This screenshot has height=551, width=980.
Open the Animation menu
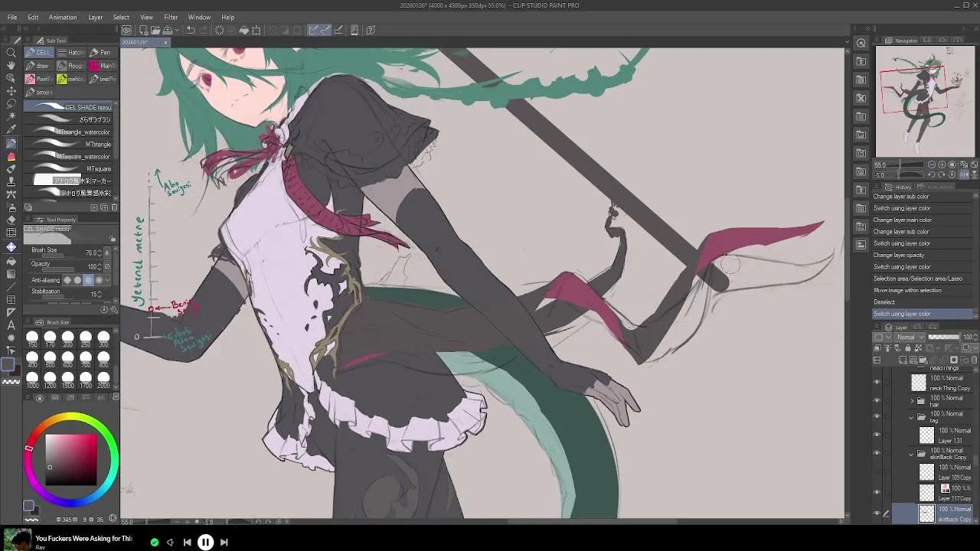pos(63,17)
